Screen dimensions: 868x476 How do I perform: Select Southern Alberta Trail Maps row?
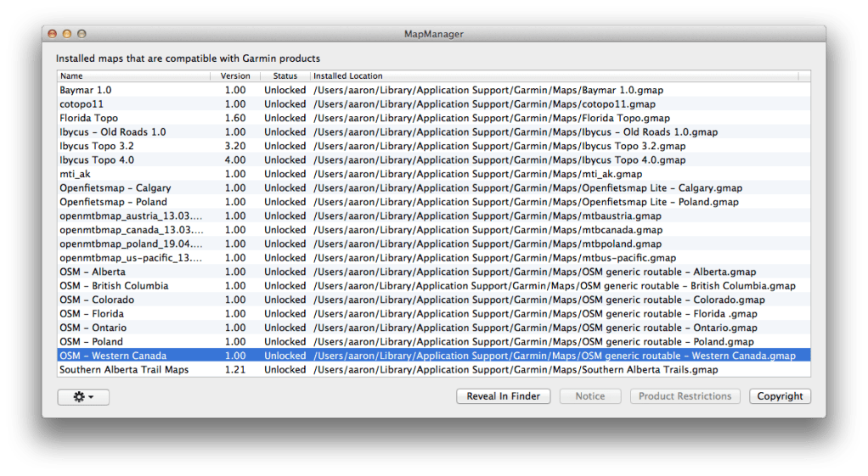[x=433, y=370]
